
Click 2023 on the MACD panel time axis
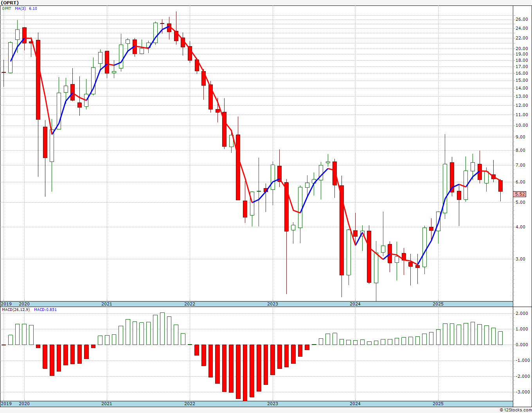pyautogui.click(x=273, y=404)
